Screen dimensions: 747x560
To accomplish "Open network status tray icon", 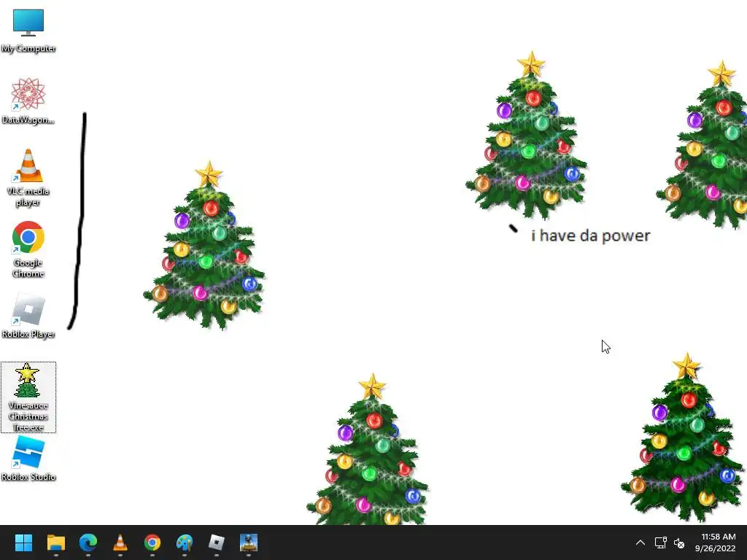I will (x=660, y=542).
